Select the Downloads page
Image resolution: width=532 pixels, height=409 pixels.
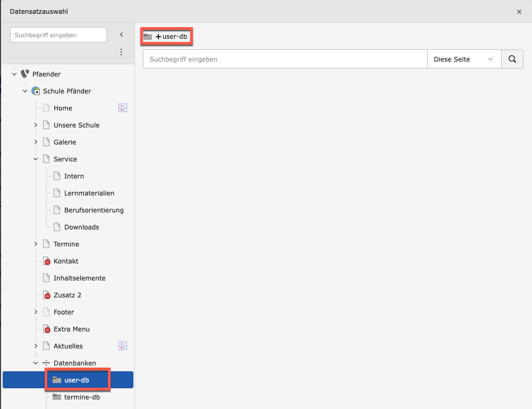[81, 227]
